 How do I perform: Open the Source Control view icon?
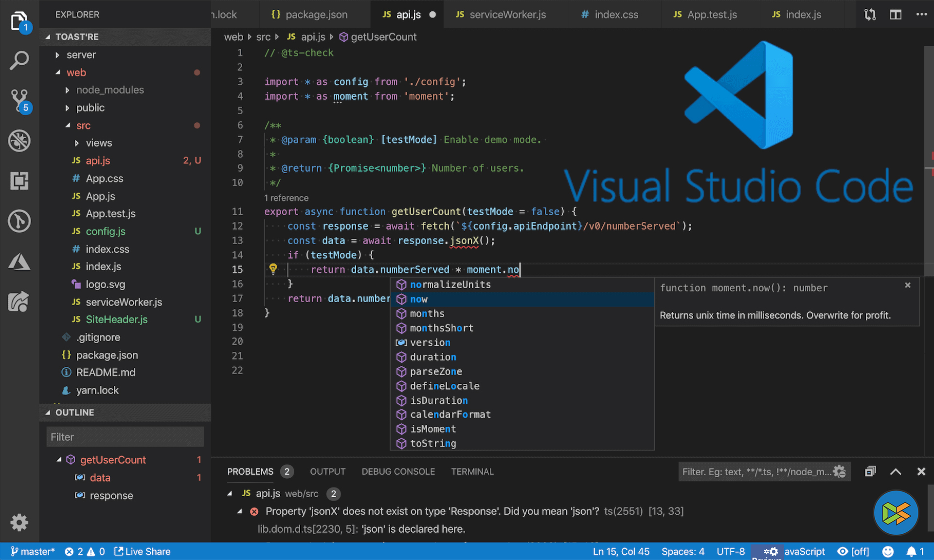(x=19, y=101)
